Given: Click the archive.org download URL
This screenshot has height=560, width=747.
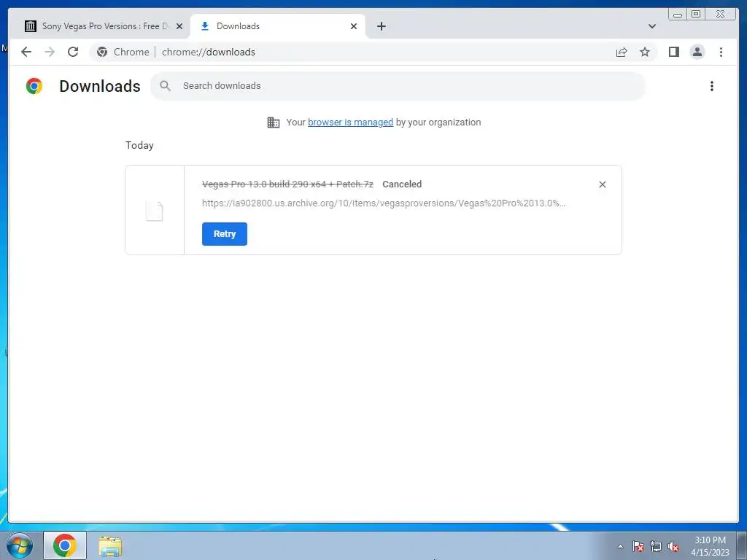Looking at the screenshot, I should 384,203.
